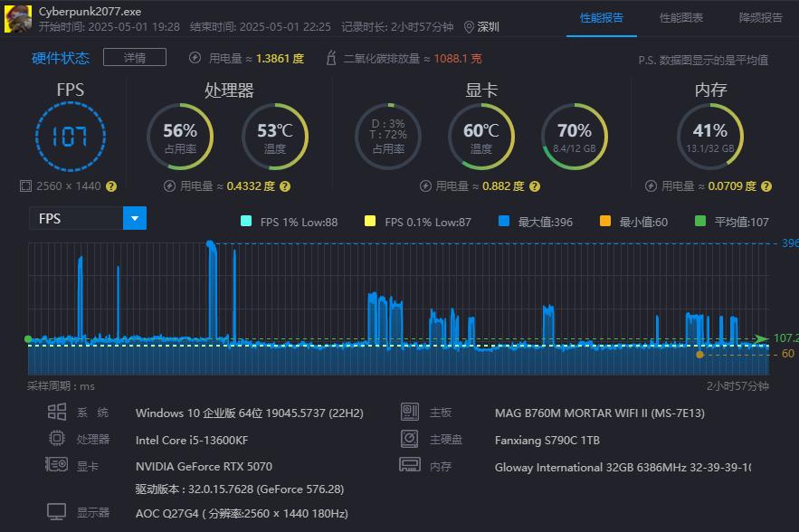The height and width of the screenshot is (532, 799).
Task: Click the 驱动版本 32.0.15.7628 text
Action: coord(240,489)
